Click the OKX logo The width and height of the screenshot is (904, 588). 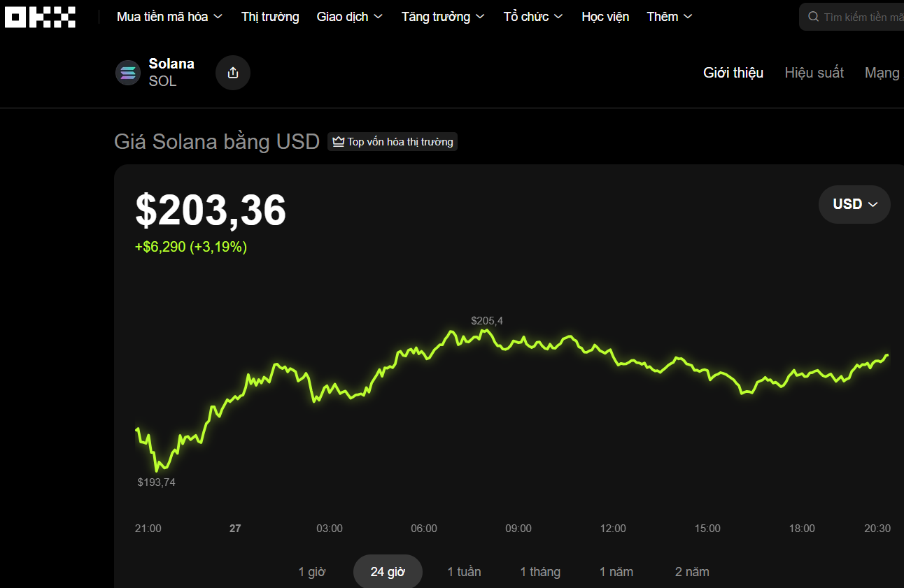[40, 17]
